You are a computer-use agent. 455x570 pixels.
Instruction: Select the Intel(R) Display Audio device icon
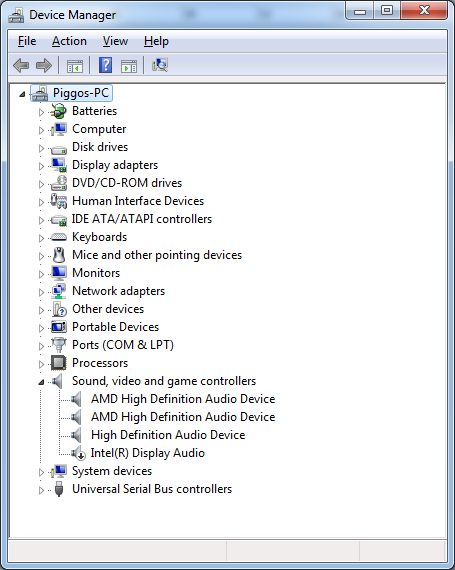click(x=78, y=453)
